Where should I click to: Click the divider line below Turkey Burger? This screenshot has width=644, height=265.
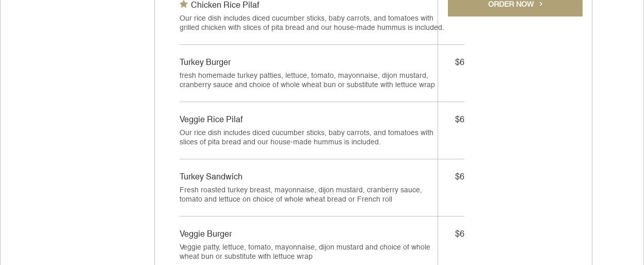tap(309, 102)
